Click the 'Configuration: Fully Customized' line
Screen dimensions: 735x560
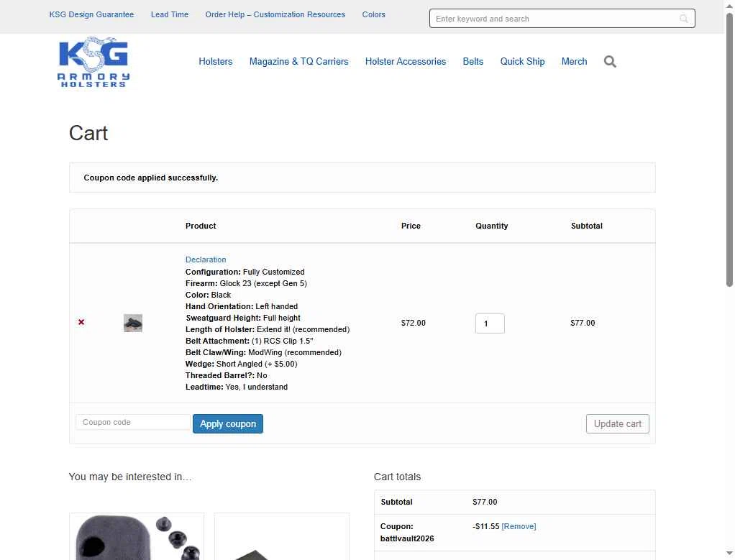245,272
